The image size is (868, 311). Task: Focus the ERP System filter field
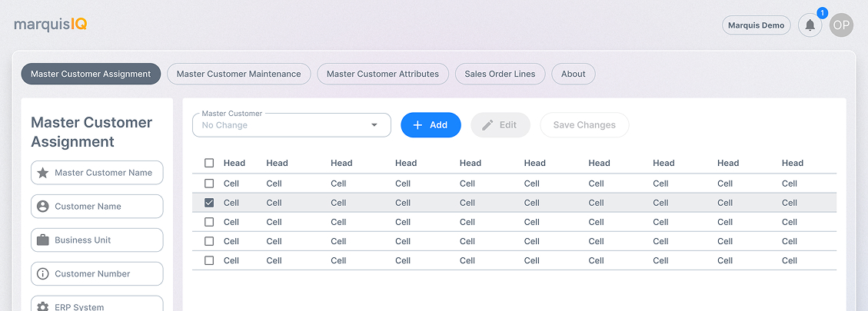tap(97, 304)
